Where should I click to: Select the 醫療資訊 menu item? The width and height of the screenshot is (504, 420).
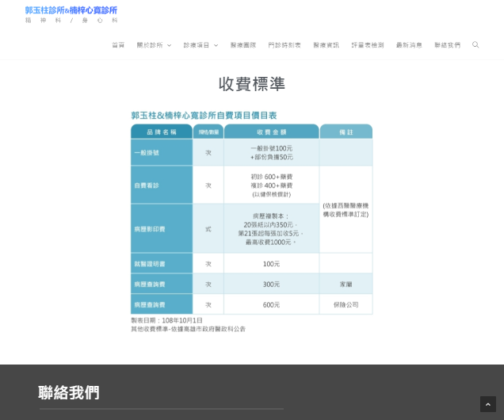326,45
